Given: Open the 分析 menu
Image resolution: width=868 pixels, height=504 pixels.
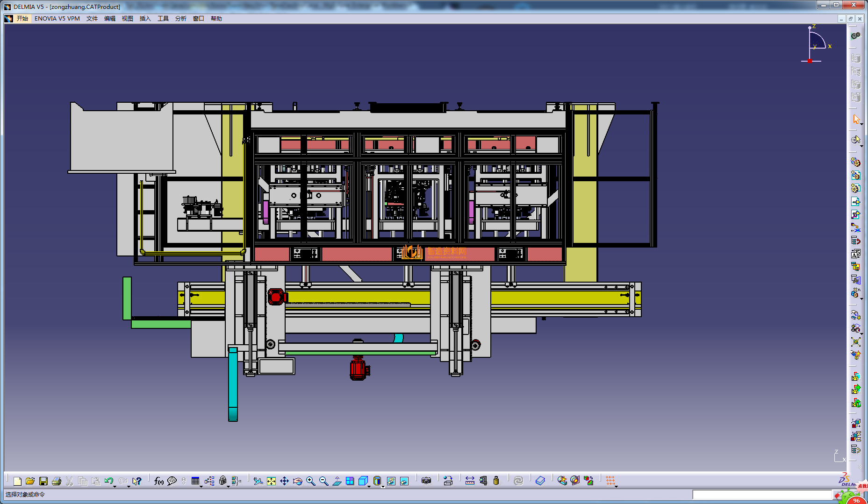Looking at the screenshot, I should click(180, 19).
